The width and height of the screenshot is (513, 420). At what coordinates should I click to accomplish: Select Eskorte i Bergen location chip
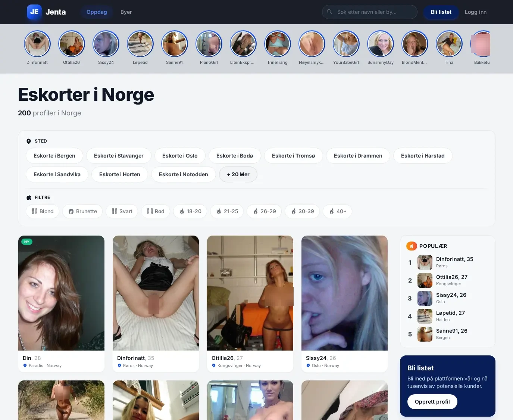pyautogui.click(x=54, y=156)
